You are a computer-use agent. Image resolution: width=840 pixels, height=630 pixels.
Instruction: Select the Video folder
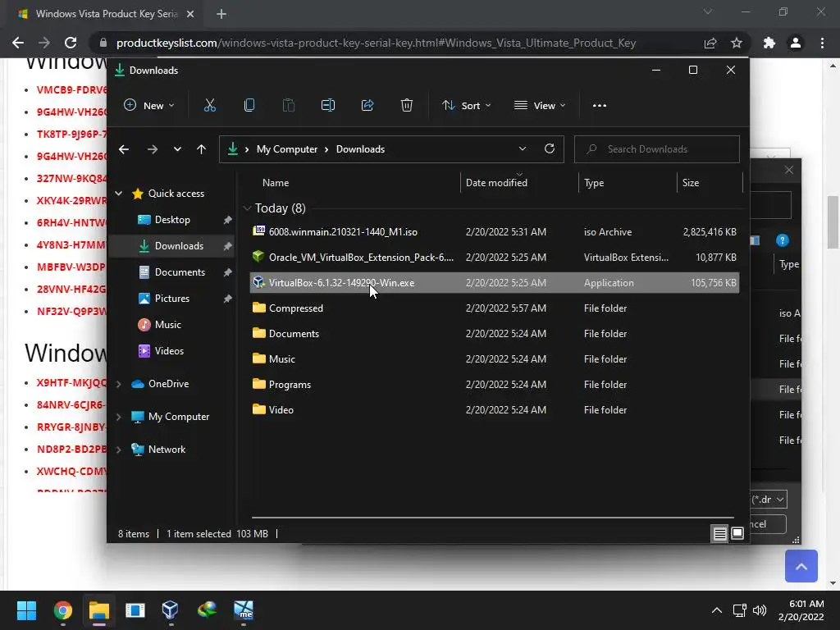click(495, 410)
